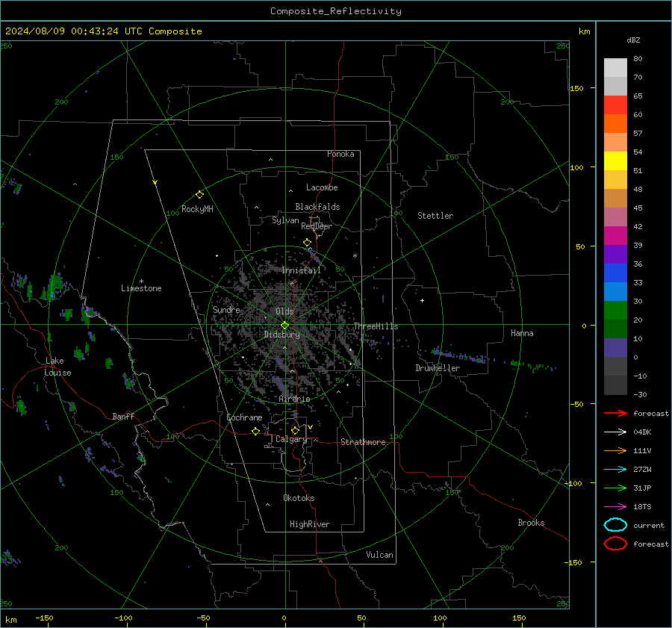Click the Brooks label

[x=531, y=523]
